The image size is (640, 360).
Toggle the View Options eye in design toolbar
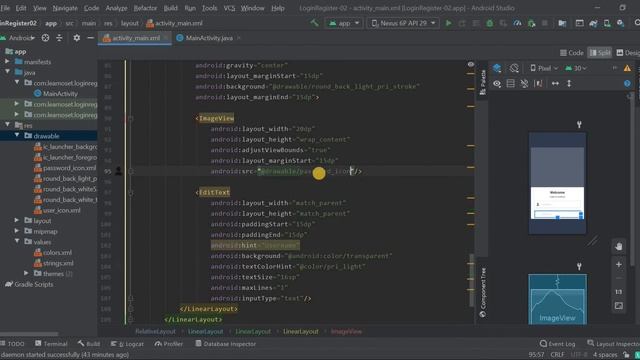point(497,83)
